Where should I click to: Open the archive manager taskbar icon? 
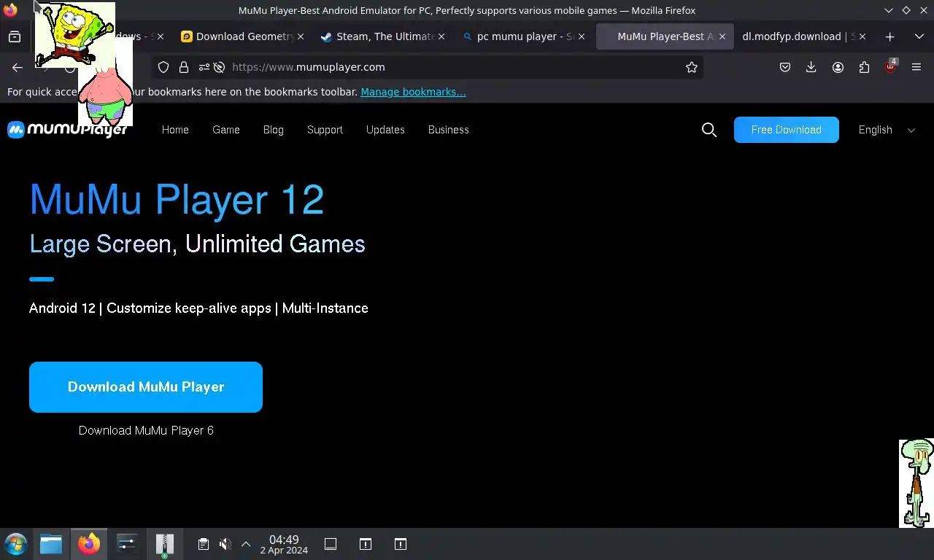coord(165,545)
